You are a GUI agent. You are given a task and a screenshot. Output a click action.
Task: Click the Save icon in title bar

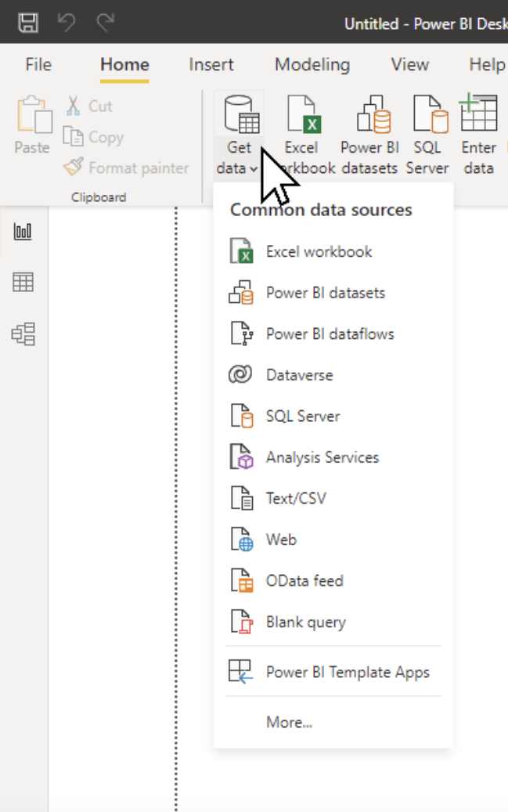28,22
